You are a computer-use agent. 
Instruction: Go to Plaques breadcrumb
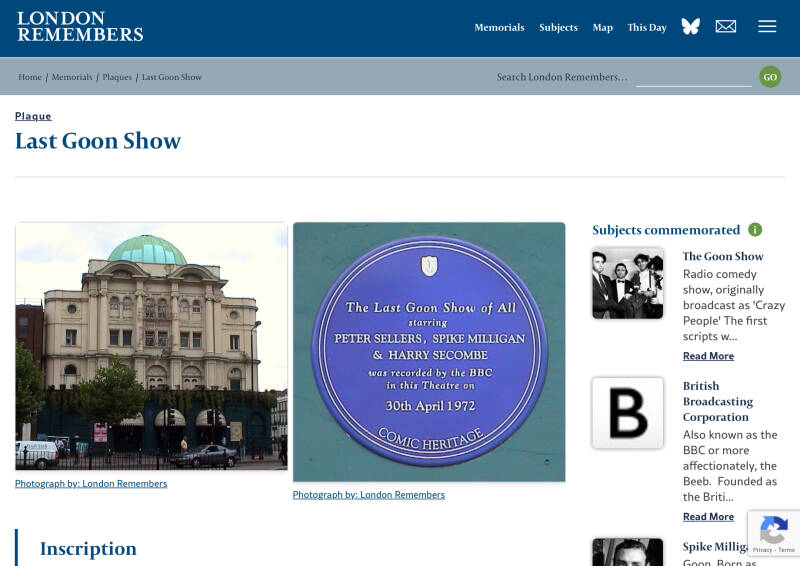(117, 77)
